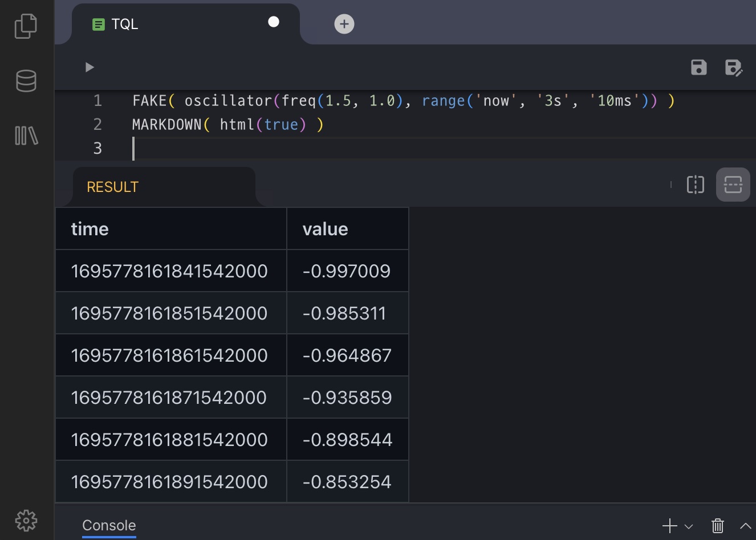This screenshot has height=540, width=756.
Task: Run the TQL script with play button
Action: pos(90,67)
